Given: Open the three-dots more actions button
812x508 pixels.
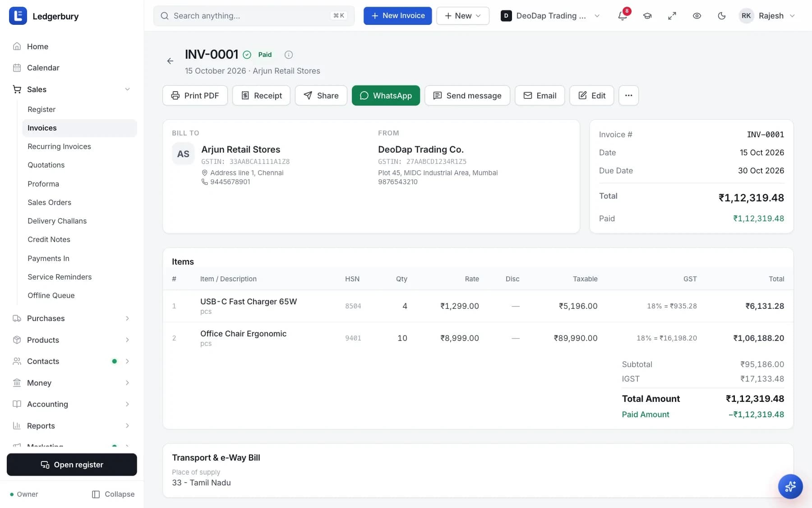Looking at the screenshot, I should click(628, 95).
